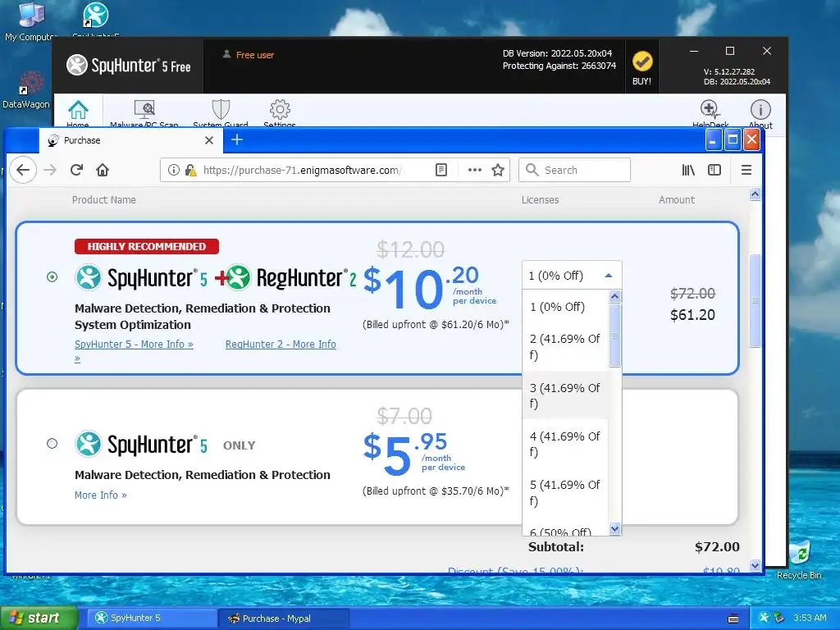Click the BUY! checkmark button
840x630 pixels.
(641, 67)
